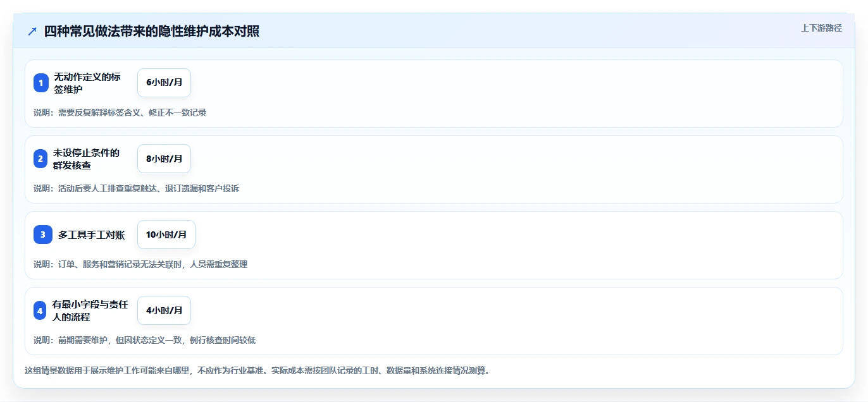
Task: Click the 6小时/月 value pill
Action: tap(164, 83)
